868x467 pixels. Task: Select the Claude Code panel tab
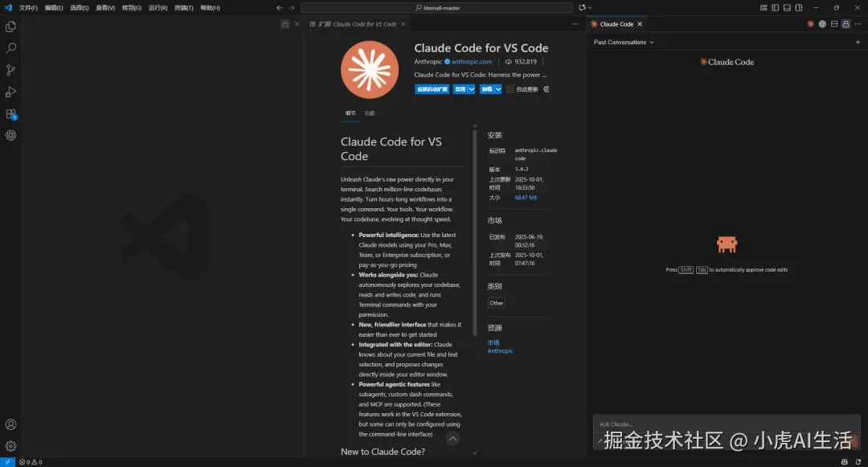(616, 24)
